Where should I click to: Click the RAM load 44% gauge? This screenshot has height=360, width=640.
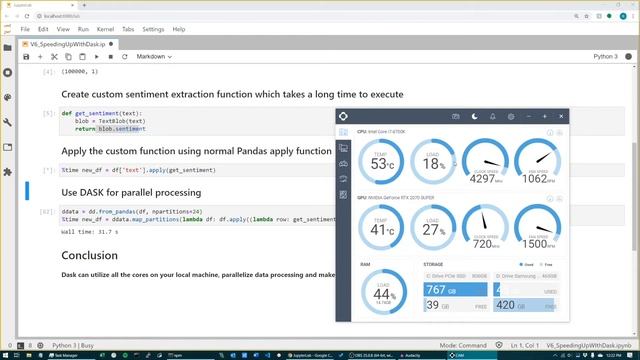[x=384, y=291]
